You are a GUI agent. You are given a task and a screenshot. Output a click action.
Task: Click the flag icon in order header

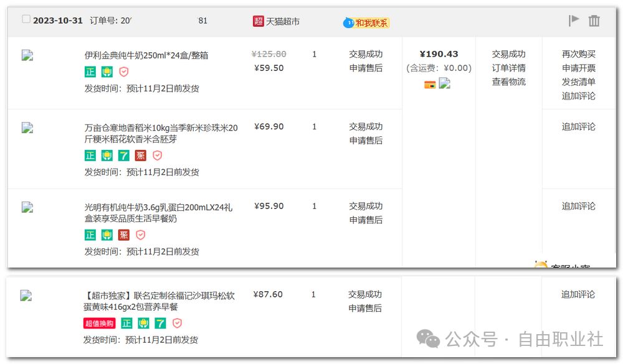(573, 21)
